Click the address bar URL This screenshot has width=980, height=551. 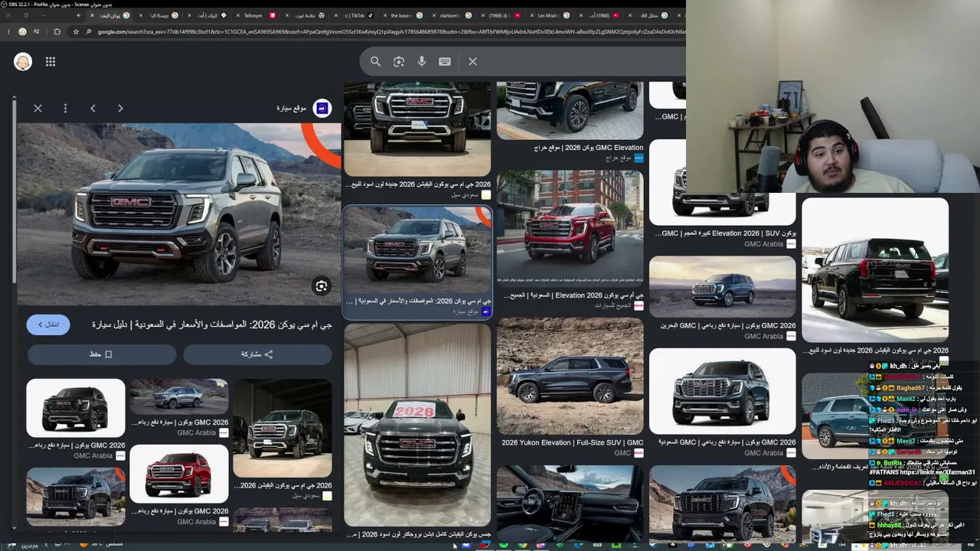click(x=390, y=31)
